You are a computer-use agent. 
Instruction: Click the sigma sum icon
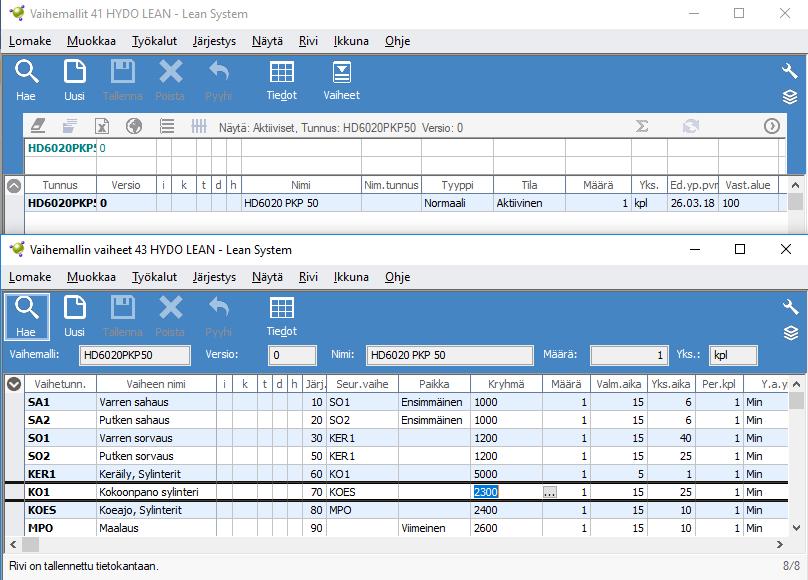[642, 126]
